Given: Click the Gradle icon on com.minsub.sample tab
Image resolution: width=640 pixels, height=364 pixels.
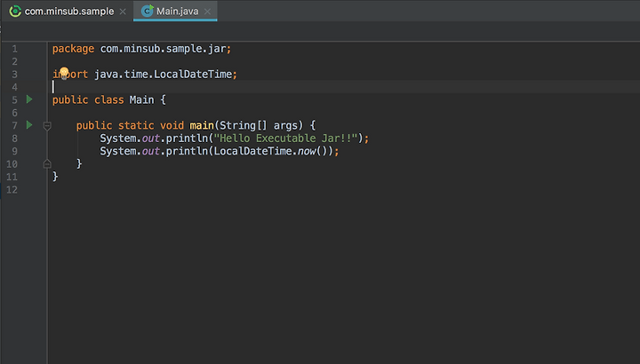Looking at the screenshot, I should pos(15,11).
